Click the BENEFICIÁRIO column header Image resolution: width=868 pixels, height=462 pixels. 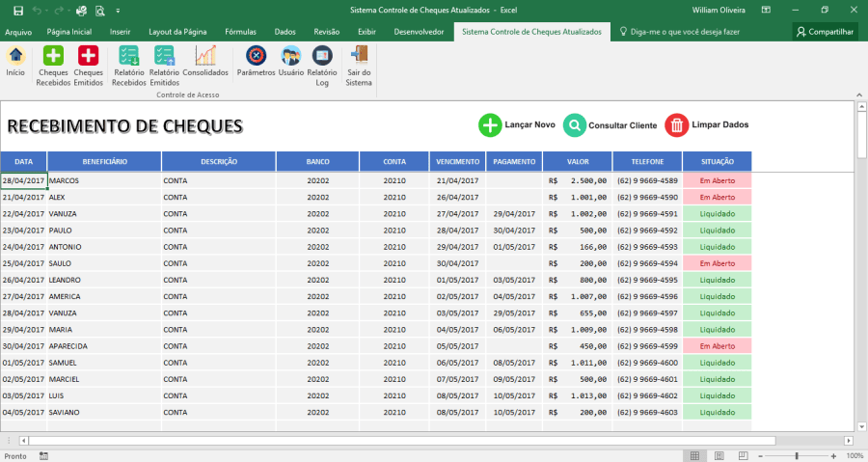pos(104,162)
